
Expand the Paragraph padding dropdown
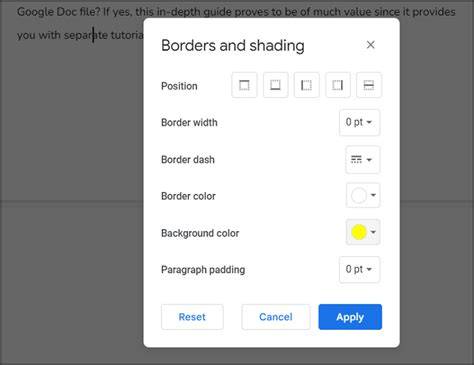tap(359, 269)
